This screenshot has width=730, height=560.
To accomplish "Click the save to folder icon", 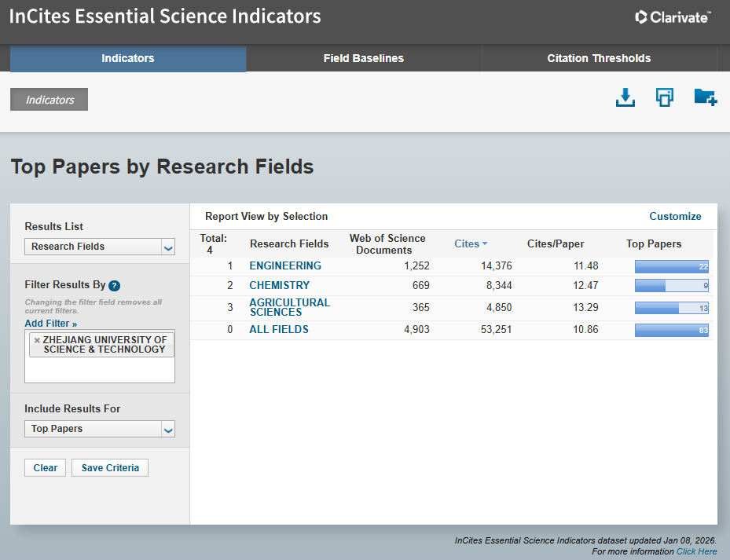I will [705, 97].
